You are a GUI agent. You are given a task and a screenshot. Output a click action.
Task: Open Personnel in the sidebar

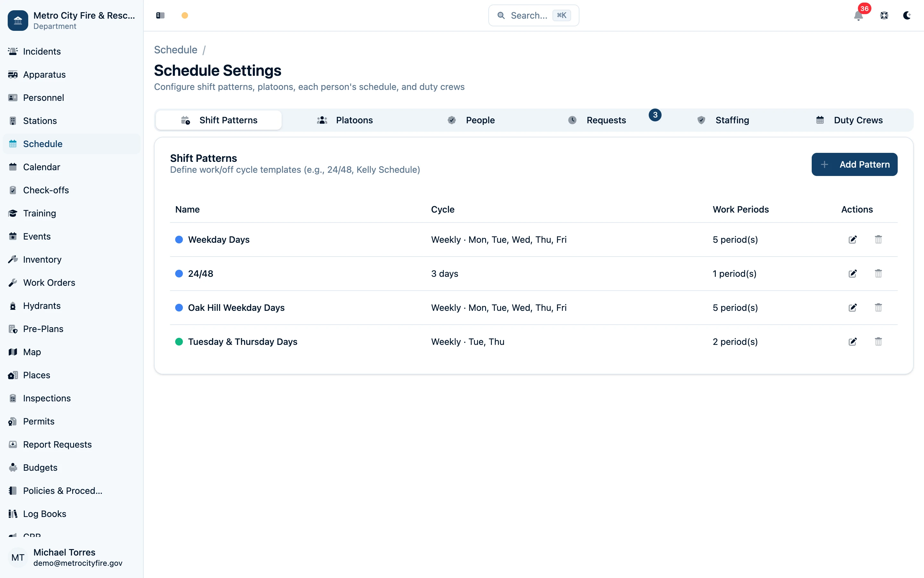[x=72, y=98]
